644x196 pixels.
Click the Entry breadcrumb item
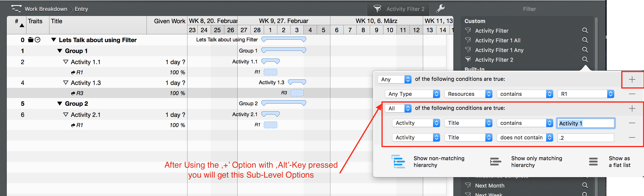click(x=81, y=9)
